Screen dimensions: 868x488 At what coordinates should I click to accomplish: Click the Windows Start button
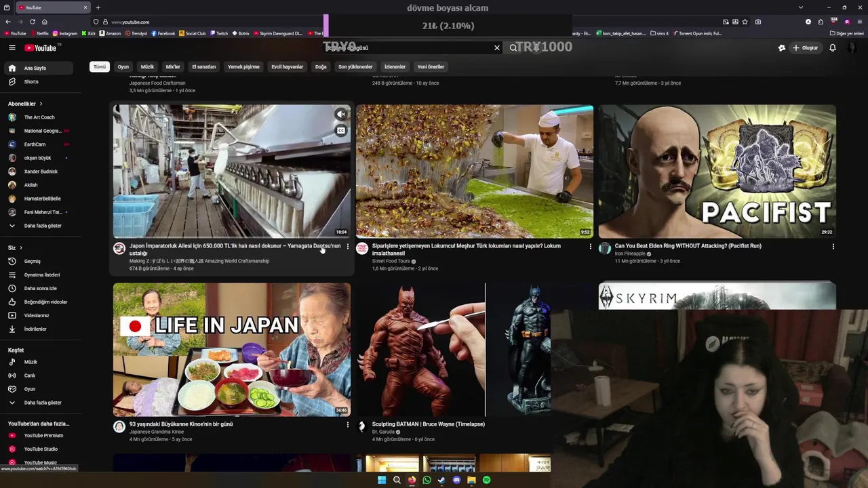click(382, 480)
